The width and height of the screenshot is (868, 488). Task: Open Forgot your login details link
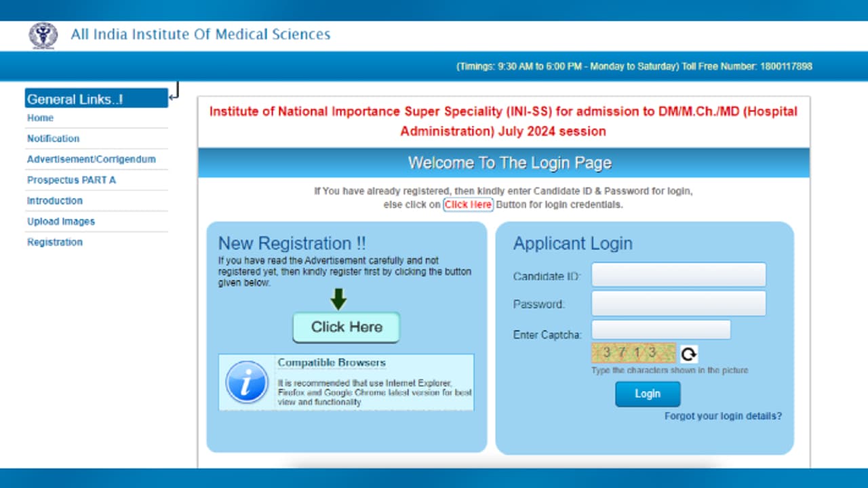[x=723, y=416]
